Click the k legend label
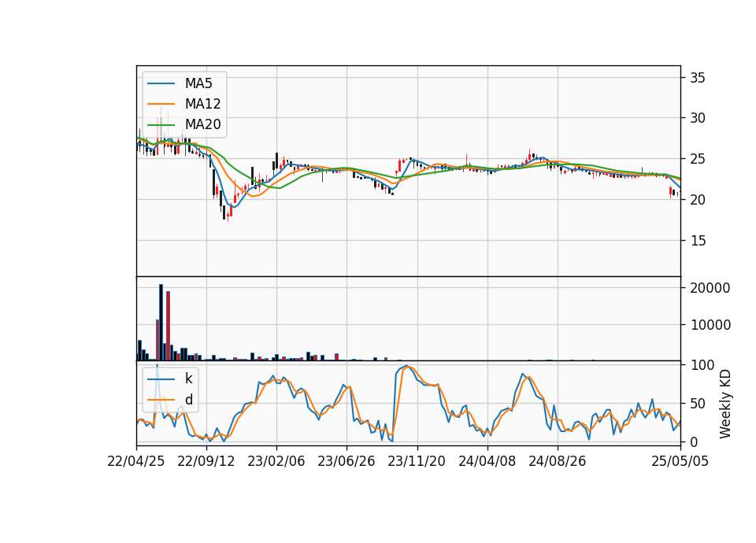This screenshot has width=756, height=543. 188,379
